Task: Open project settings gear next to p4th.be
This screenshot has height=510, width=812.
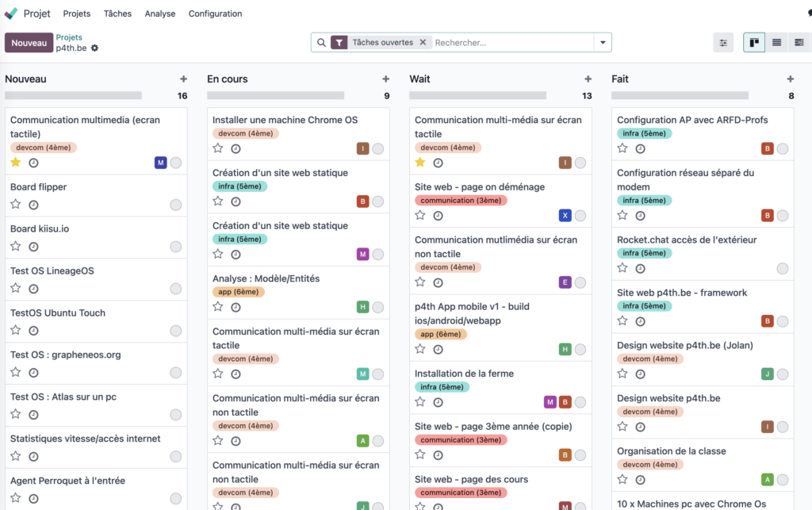Action: tap(95, 48)
